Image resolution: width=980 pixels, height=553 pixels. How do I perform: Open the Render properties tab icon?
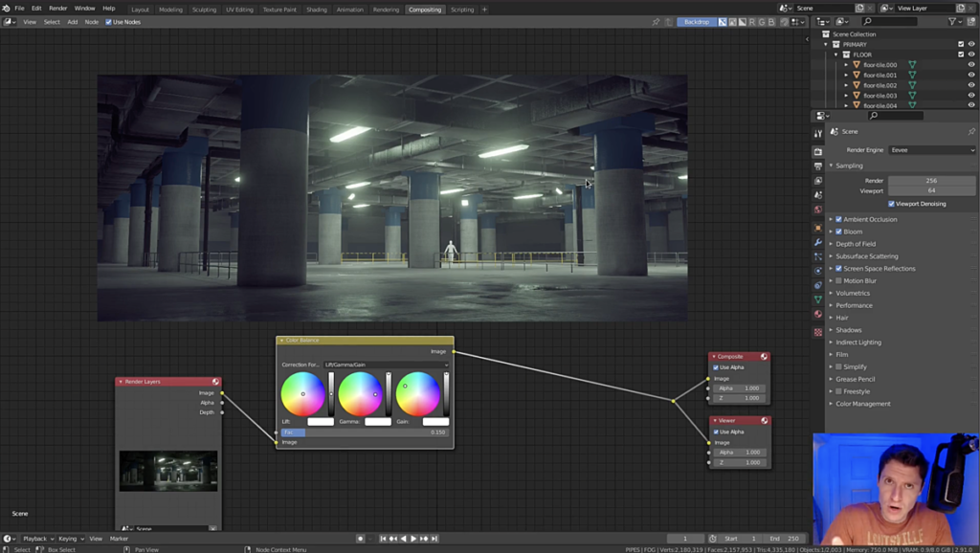pos(818,152)
